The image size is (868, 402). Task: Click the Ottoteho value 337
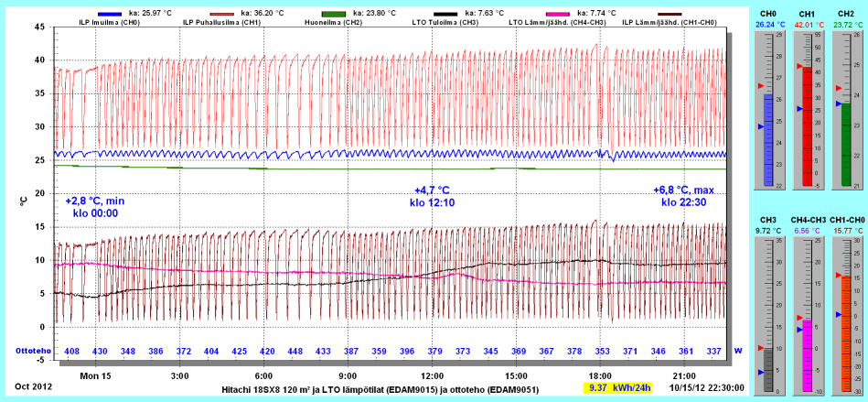(714, 351)
